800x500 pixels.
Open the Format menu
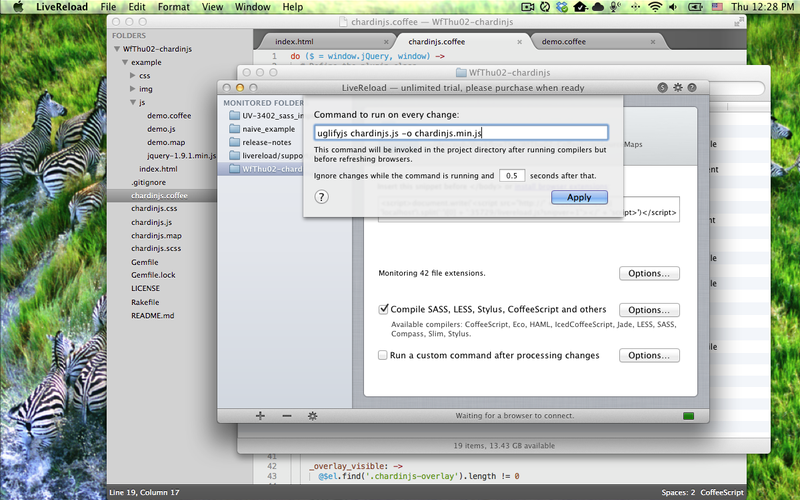pyautogui.click(x=173, y=7)
